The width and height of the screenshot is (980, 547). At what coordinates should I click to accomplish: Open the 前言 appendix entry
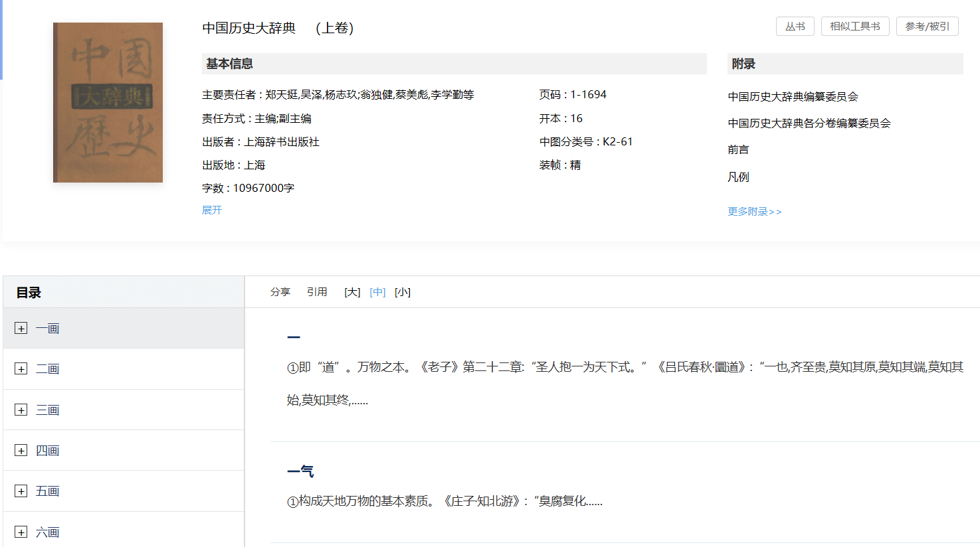click(738, 150)
